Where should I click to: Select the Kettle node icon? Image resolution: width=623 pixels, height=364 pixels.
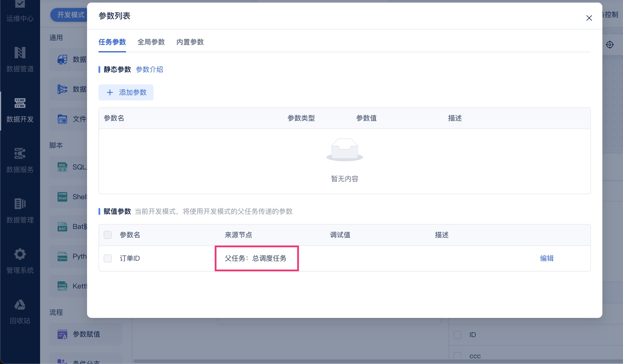[x=62, y=286]
